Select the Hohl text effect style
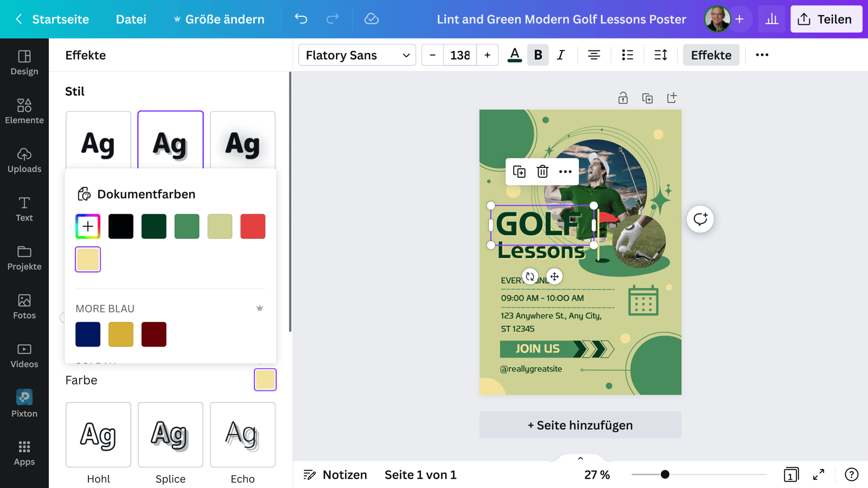 (98, 435)
